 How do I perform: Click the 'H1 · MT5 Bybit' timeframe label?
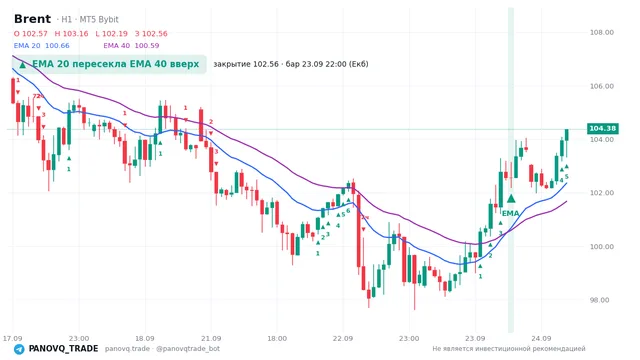click(90, 20)
